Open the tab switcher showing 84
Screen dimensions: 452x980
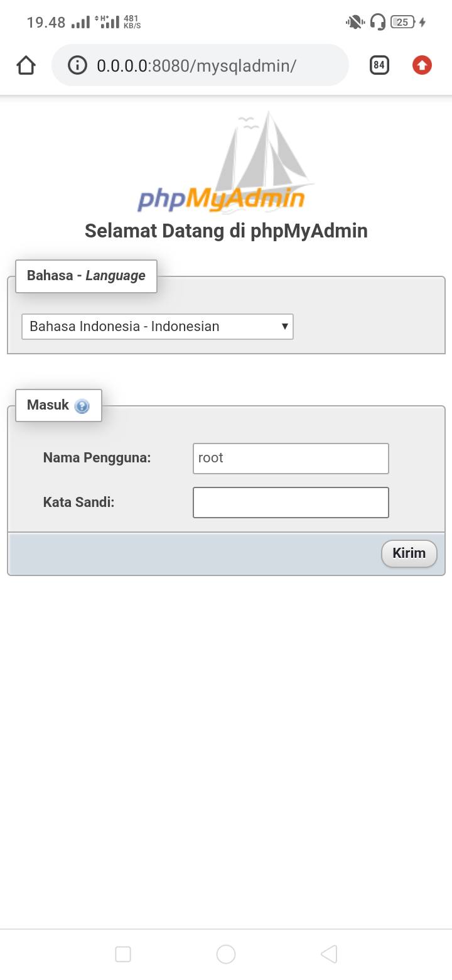(379, 65)
